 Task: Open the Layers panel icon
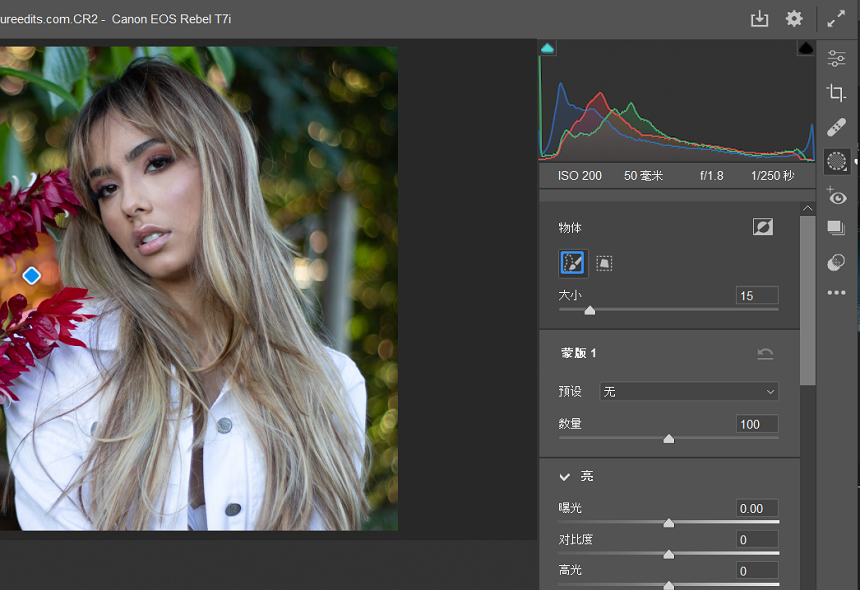tap(837, 227)
